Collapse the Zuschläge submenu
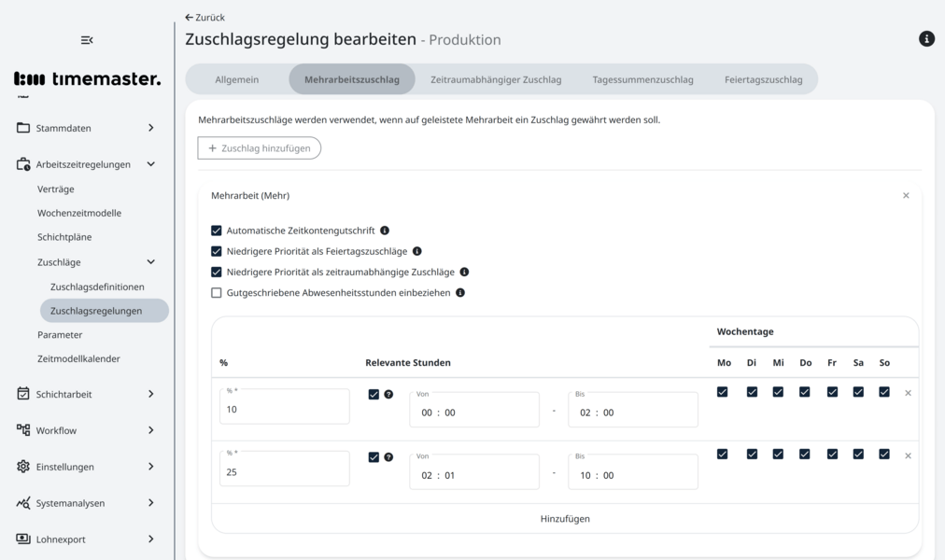945x560 pixels. click(150, 262)
